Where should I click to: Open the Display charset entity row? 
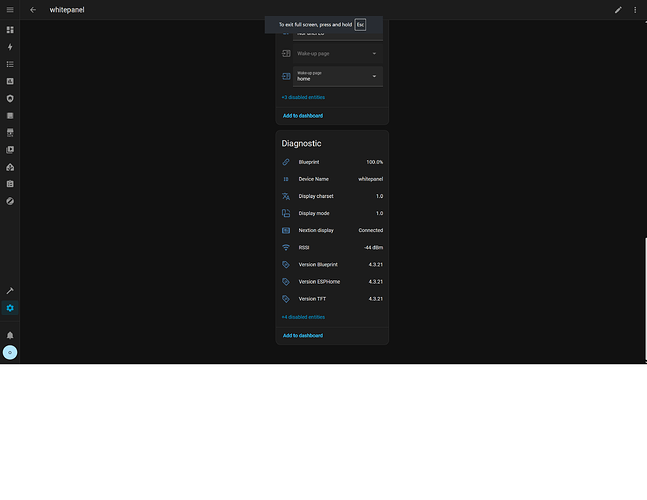[332, 196]
